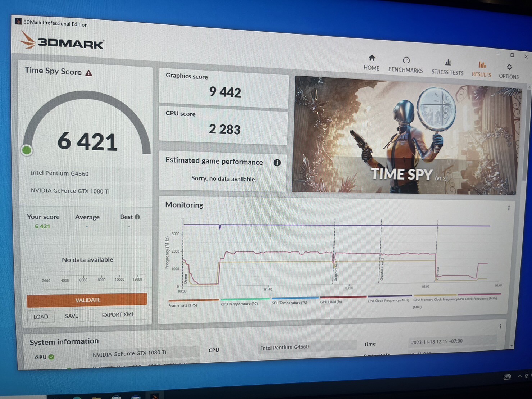Open the Monitoring panel three-dot menu

509,208
